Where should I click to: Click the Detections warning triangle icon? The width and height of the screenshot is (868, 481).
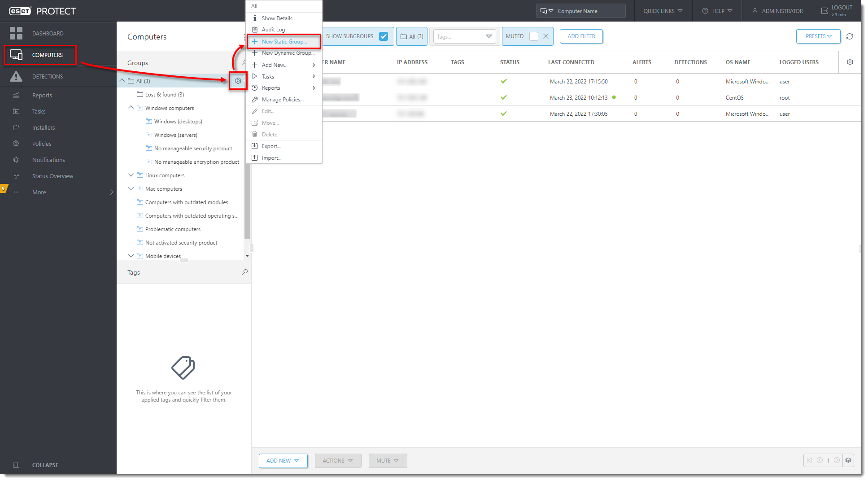[16, 76]
